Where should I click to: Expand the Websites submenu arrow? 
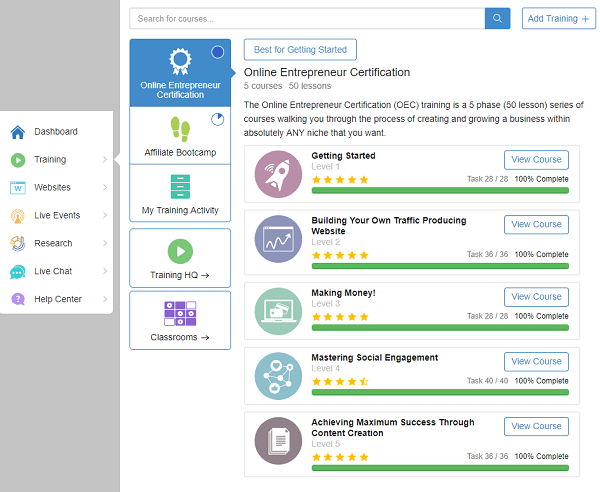[x=104, y=188]
